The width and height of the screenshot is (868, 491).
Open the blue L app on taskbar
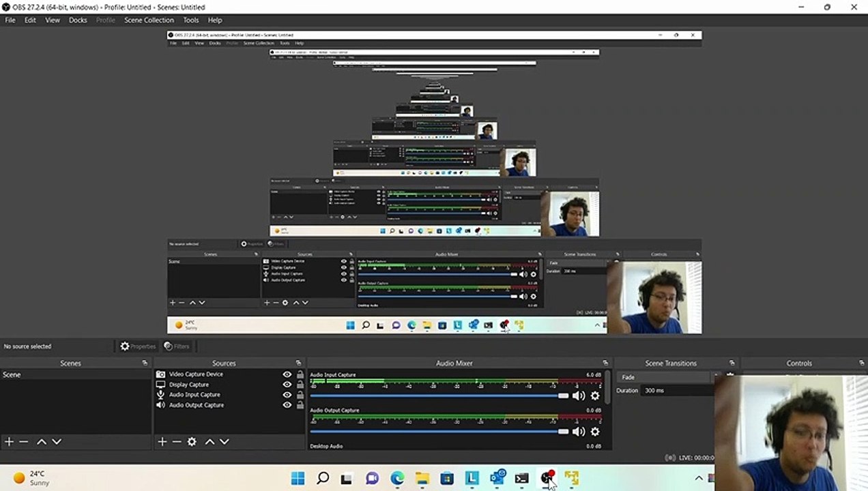click(472, 478)
